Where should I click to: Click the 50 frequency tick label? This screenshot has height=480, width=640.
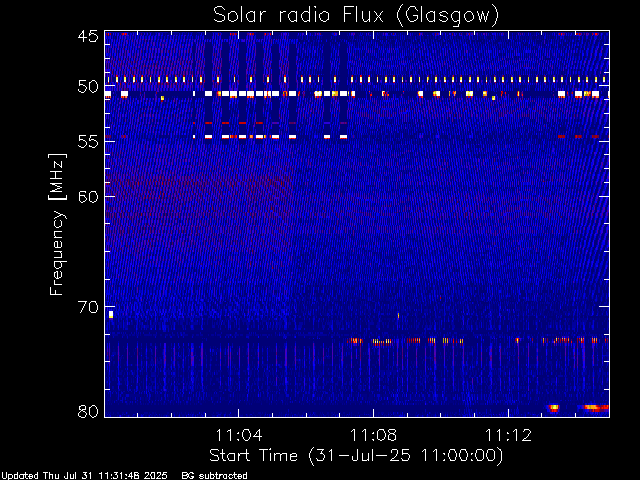(x=88, y=87)
